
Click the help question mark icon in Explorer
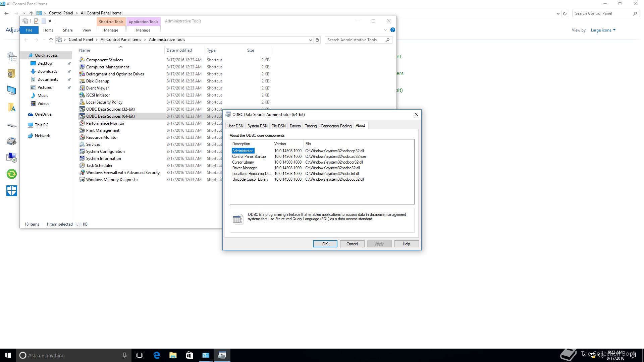point(393,30)
